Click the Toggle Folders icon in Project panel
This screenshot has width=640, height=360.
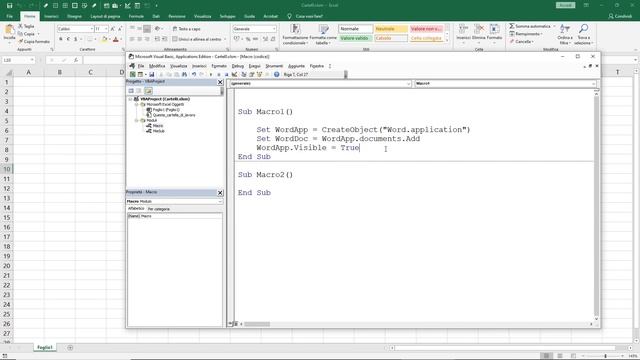tap(148, 91)
